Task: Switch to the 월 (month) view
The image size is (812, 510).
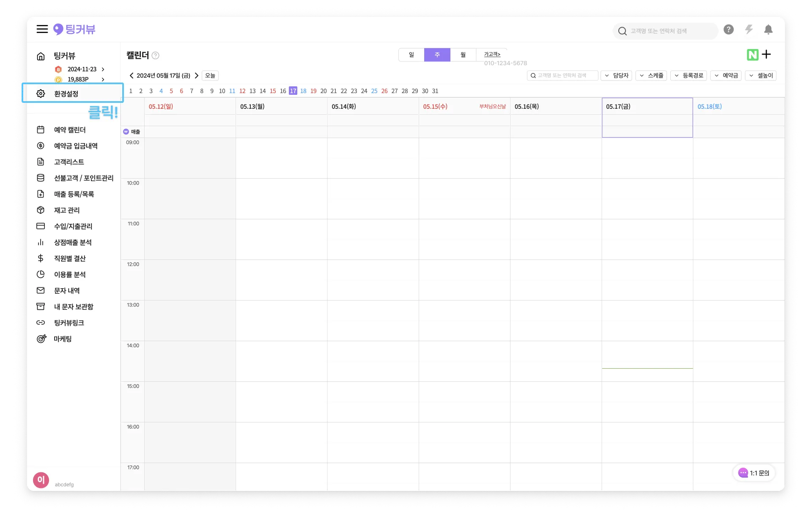Action: pyautogui.click(x=463, y=55)
